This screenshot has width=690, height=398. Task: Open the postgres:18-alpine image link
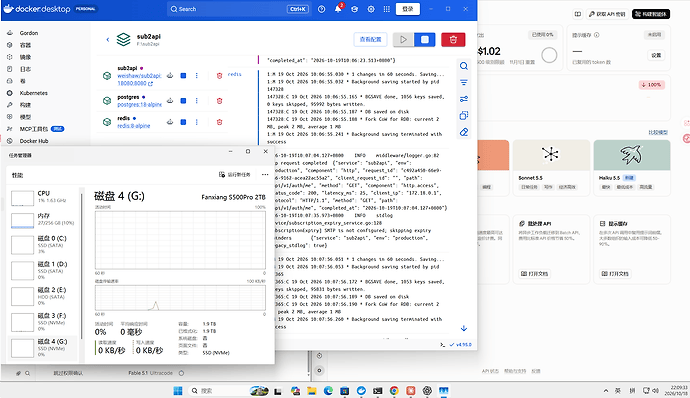[139, 104]
